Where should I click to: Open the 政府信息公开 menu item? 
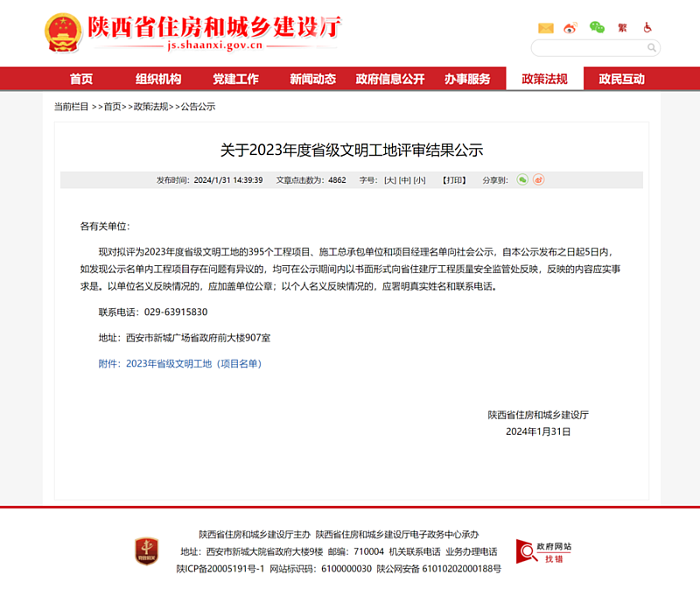click(390, 79)
